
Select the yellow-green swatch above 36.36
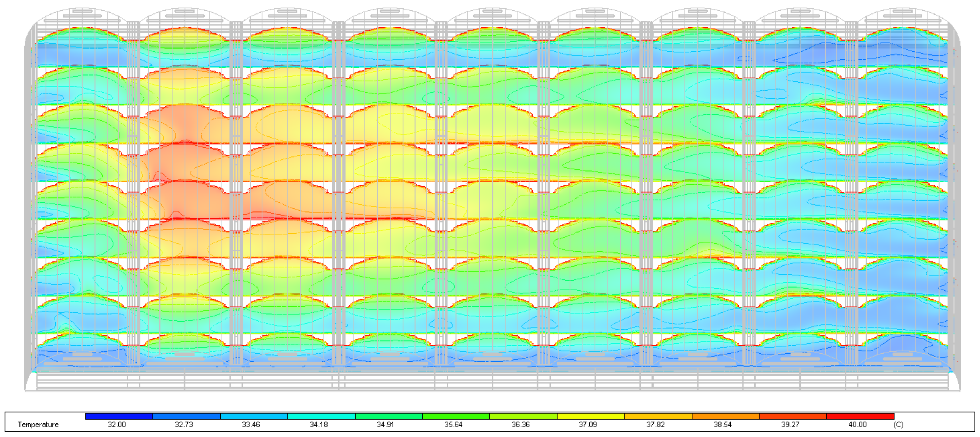coord(523,416)
